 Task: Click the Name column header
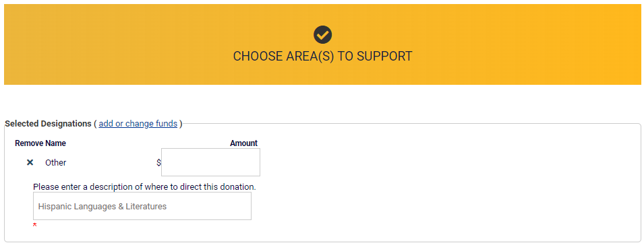pos(55,143)
